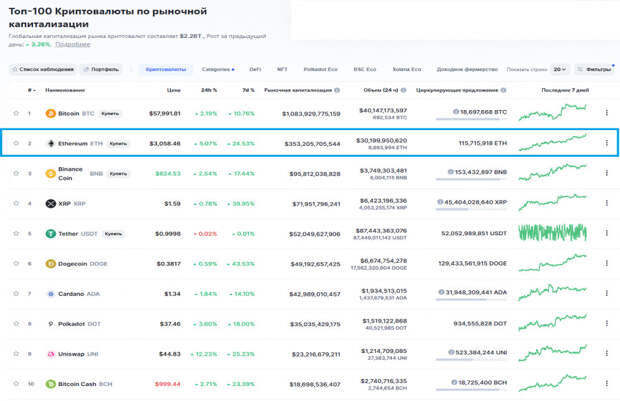The width and height of the screenshot is (620, 401).
Task: Expand three-dot options for Polkadot row
Action: click(607, 323)
